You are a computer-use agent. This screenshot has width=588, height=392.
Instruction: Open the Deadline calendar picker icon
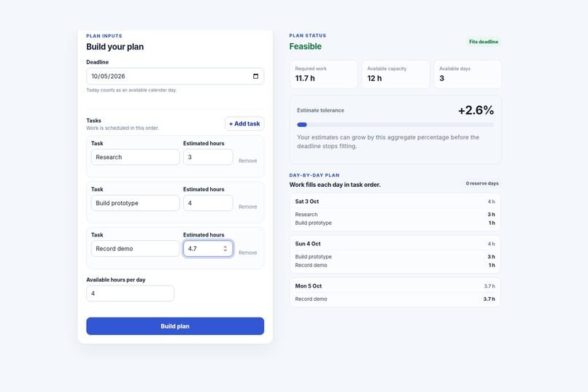(x=256, y=76)
